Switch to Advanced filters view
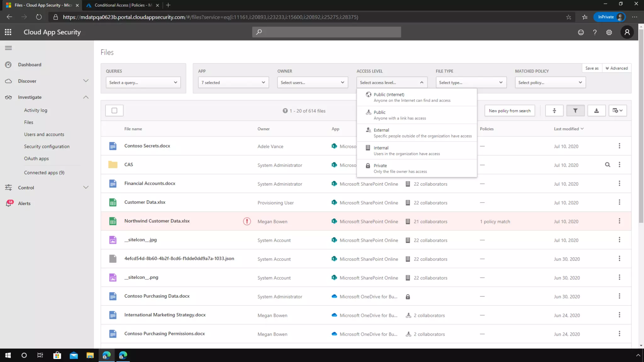Viewport: 644px width, 362px height. pyautogui.click(x=616, y=68)
